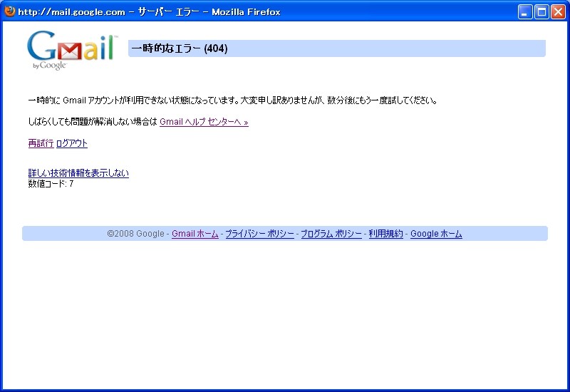This screenshot has height=392, width=570.
Task: Click the error message starting 一時的に Gmail アカウント
Action: tap(233, 100)
